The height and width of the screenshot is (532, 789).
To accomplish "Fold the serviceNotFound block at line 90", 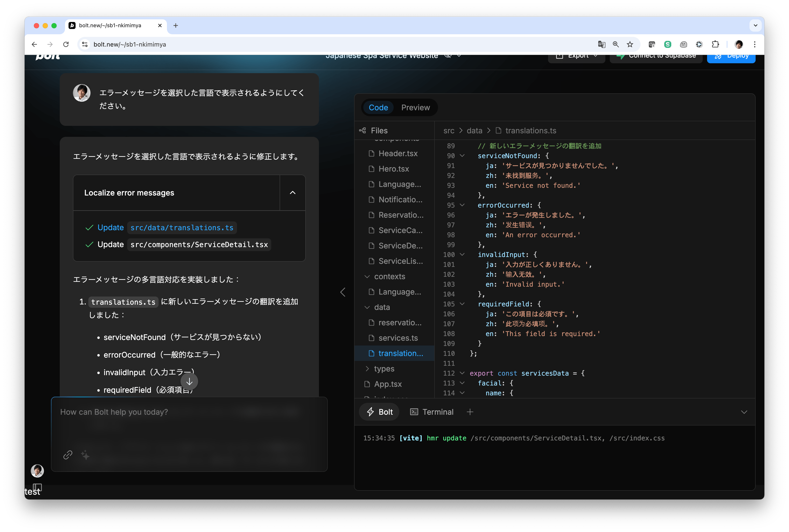I will click(x=462, y=156).
